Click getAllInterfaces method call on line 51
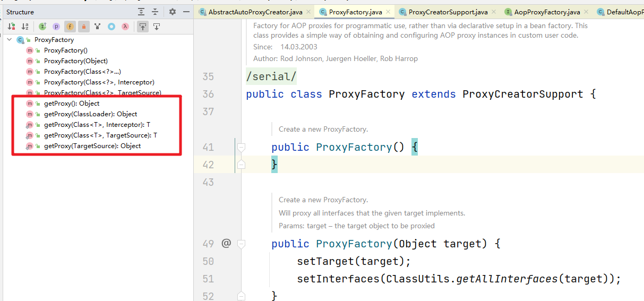 point(504,279)
